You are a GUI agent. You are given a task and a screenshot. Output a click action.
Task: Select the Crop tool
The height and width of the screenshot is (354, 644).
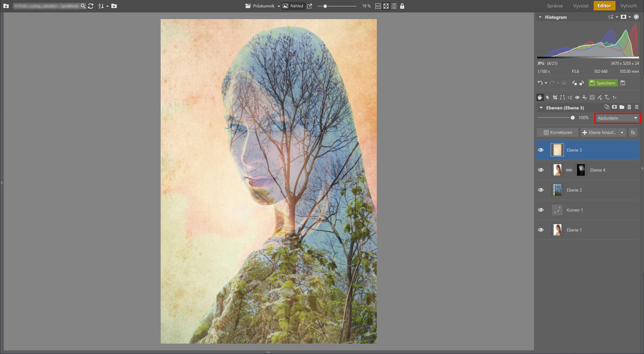pyautogui.click(x=555, y=98)
